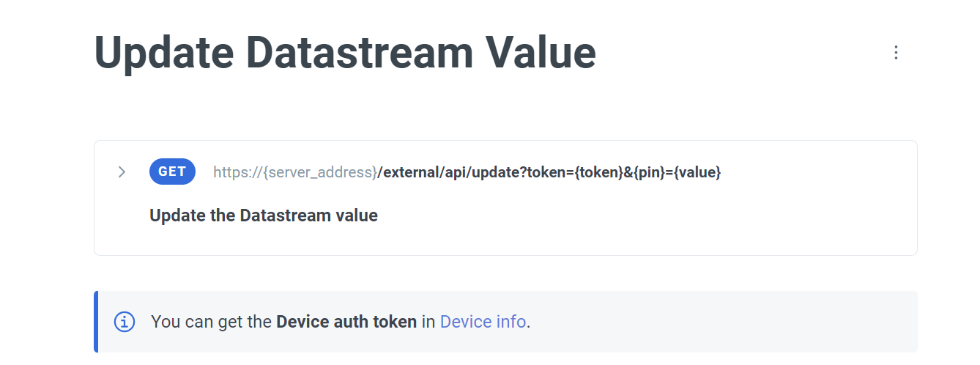The height and width of the screenshot is (365, 980).
Task: Open the Device info link
Action: [x=483, y=322]
